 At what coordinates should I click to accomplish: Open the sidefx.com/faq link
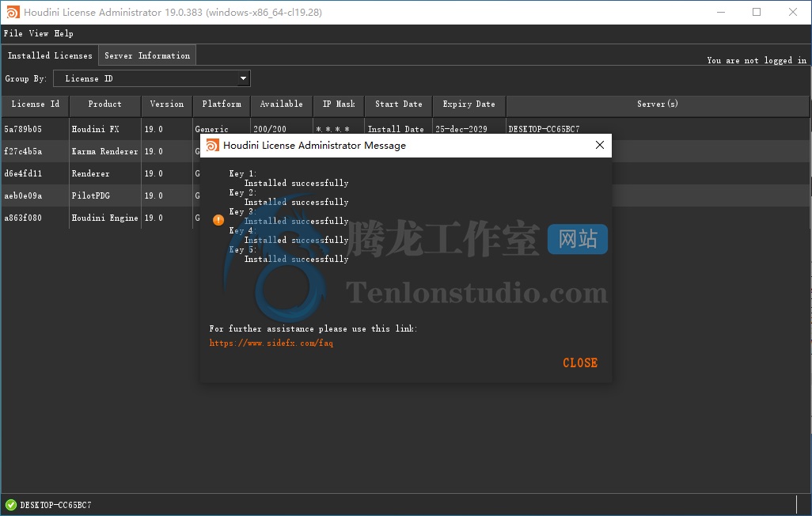tap(271, 343)
